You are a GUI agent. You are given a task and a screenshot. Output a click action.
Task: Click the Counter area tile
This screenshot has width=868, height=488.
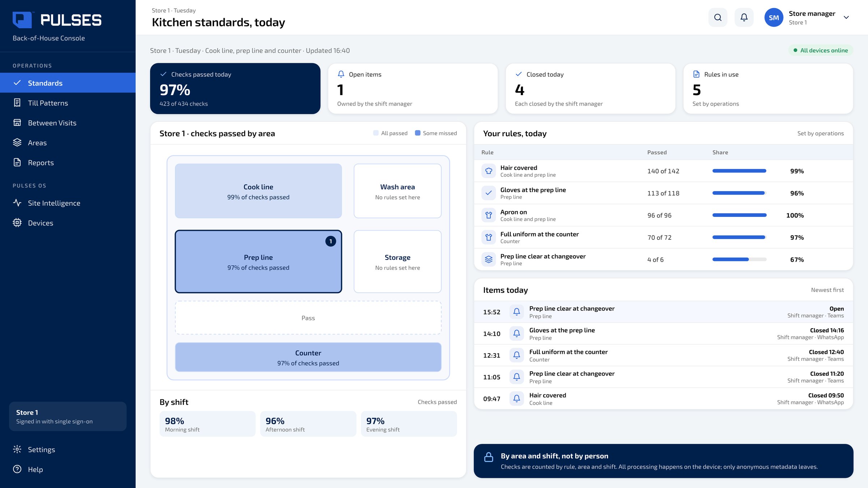(x=308, y=357)
